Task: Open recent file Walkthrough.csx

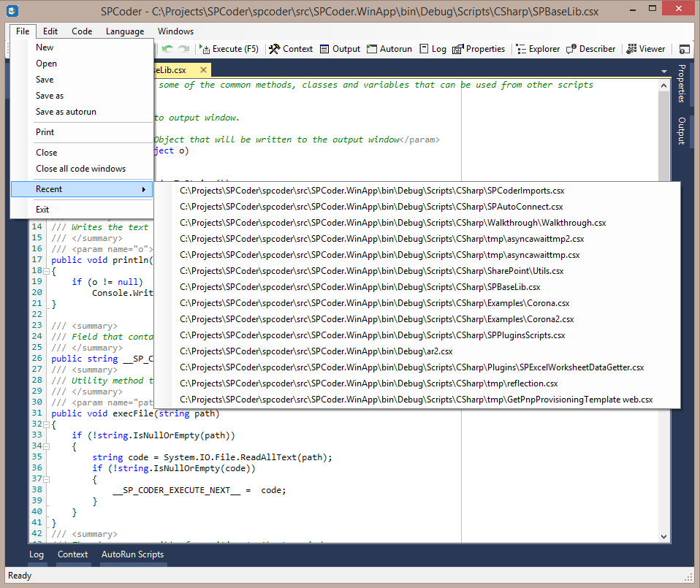Action: [417, 223]
